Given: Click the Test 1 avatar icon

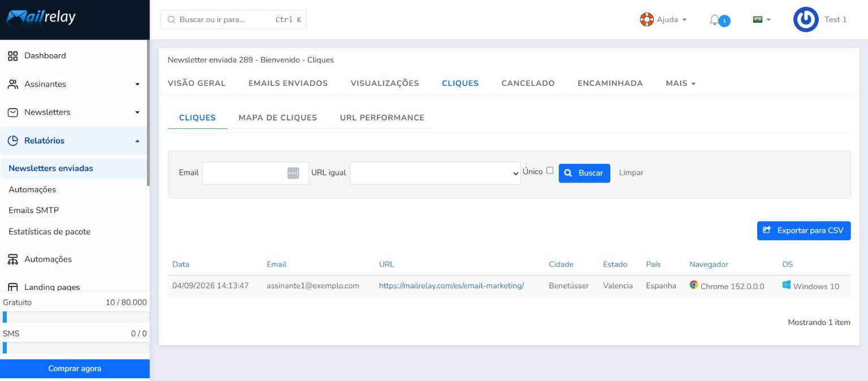Looking at the screenshot, I should click(806, 20).
